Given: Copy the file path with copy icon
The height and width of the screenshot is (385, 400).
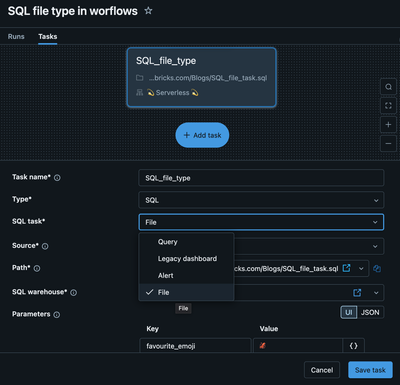Looking at the screenshot, I should point(377,269).
